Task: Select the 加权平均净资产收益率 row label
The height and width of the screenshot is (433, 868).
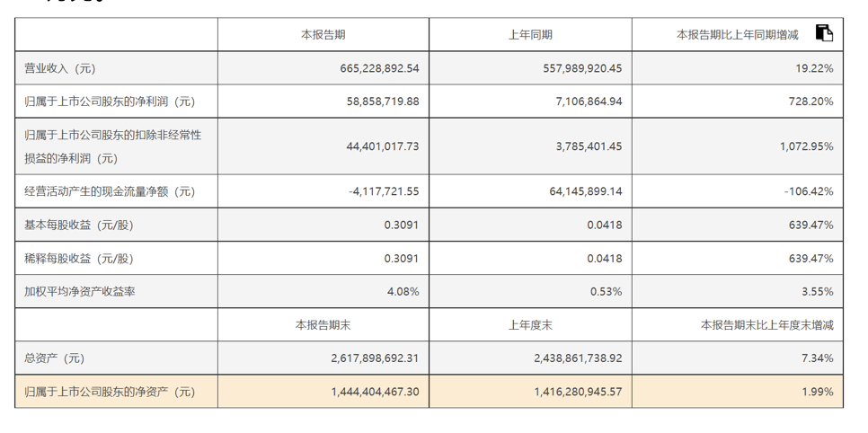Action: tap(80, 292)
